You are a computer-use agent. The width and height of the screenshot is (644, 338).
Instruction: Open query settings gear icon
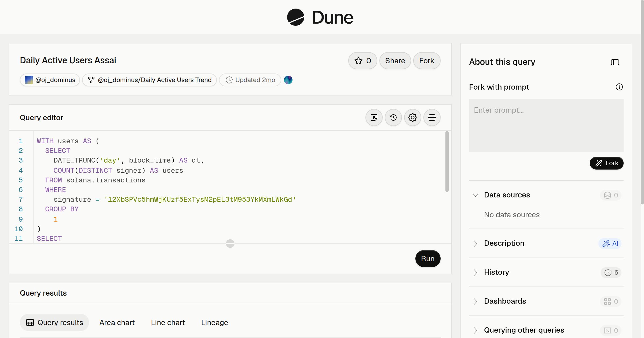click(x=412, y=117)
